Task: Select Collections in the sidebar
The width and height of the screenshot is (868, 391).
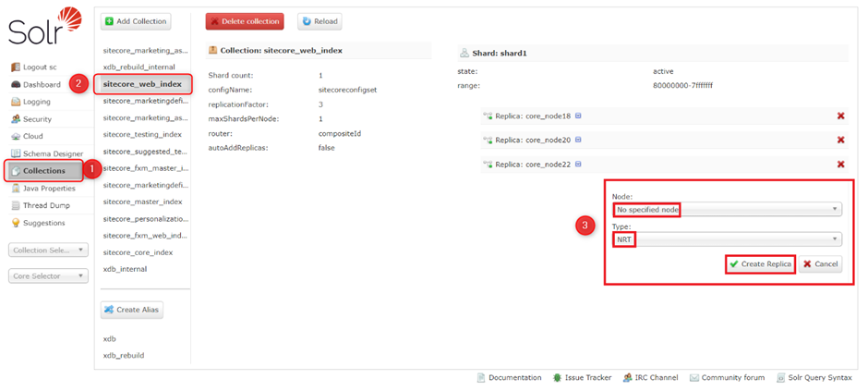Action: point(45,171)
